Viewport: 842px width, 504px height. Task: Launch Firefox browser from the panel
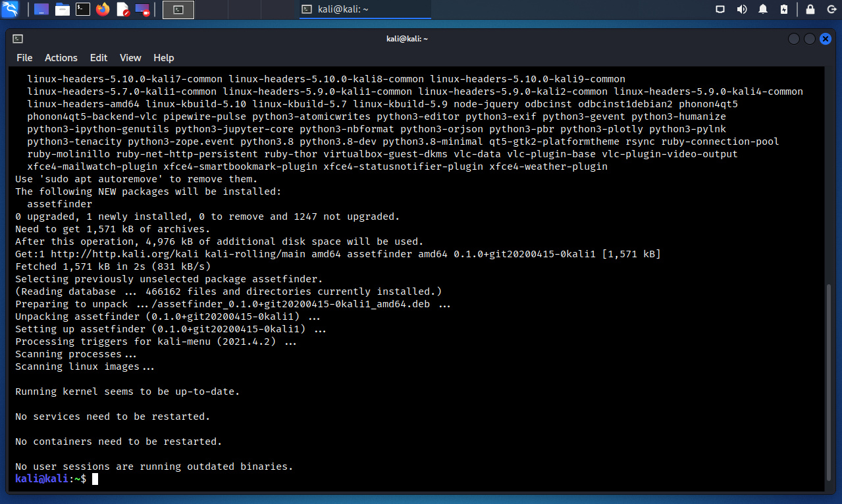(102, 9)
